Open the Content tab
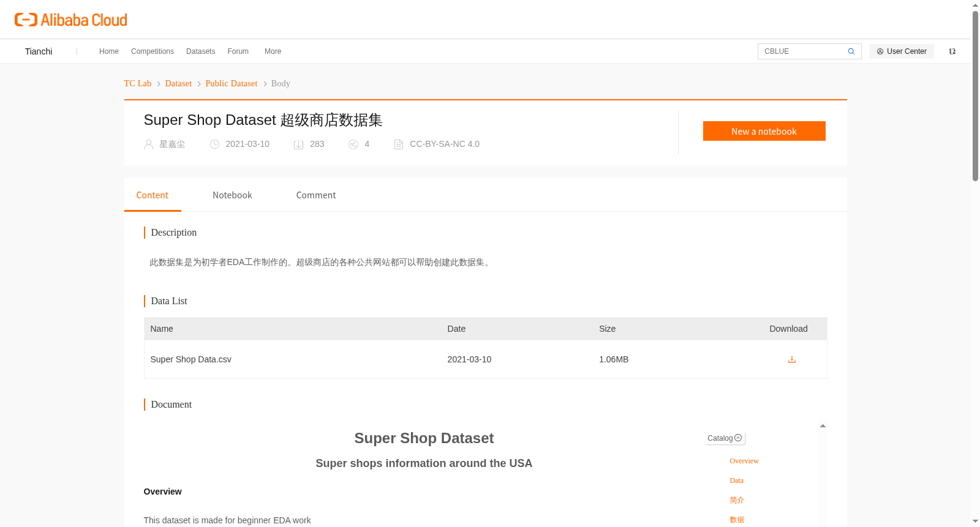 click(x=152, y=195)
